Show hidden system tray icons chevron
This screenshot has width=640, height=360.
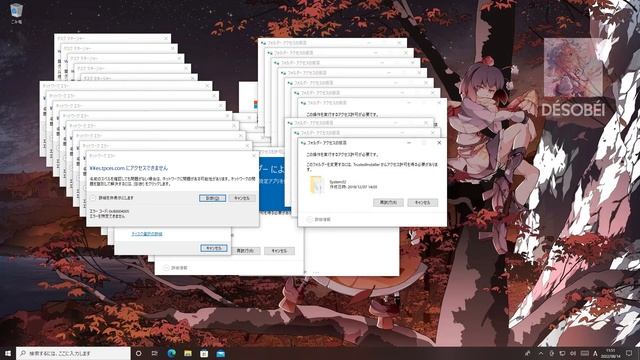[x=541, y=353]
